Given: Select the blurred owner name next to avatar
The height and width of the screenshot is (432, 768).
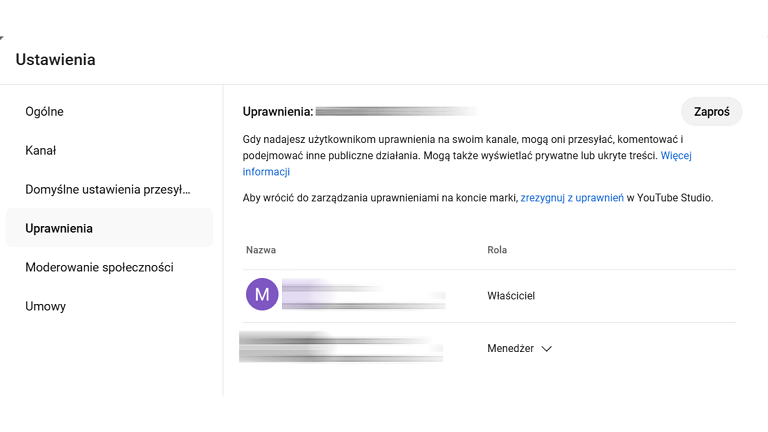Looking at the screenshot, I should pos(363,294).
